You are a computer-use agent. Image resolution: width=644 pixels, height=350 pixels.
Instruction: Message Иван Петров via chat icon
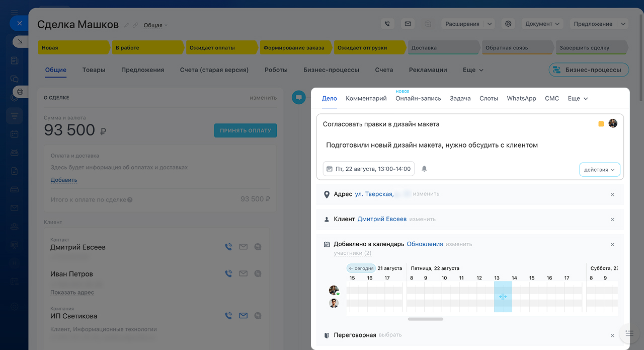pos(258,273)
